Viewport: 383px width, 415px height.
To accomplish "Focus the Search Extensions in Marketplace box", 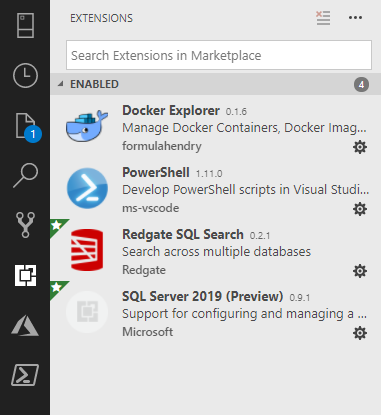I will pyautogui.click(x=219, y=55).
